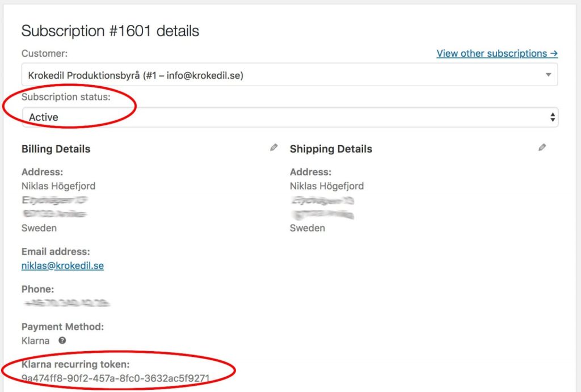
Task: Click the Klarna payment method text
Action: pyautogui.click(x=35, y=341)
